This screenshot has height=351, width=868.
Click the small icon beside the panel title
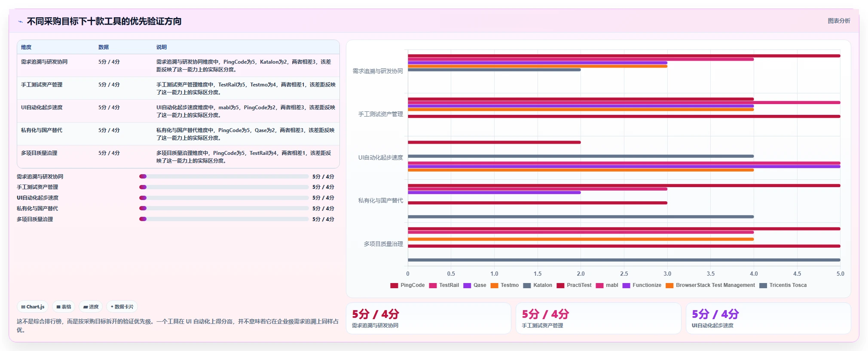[x=20, y=22]
